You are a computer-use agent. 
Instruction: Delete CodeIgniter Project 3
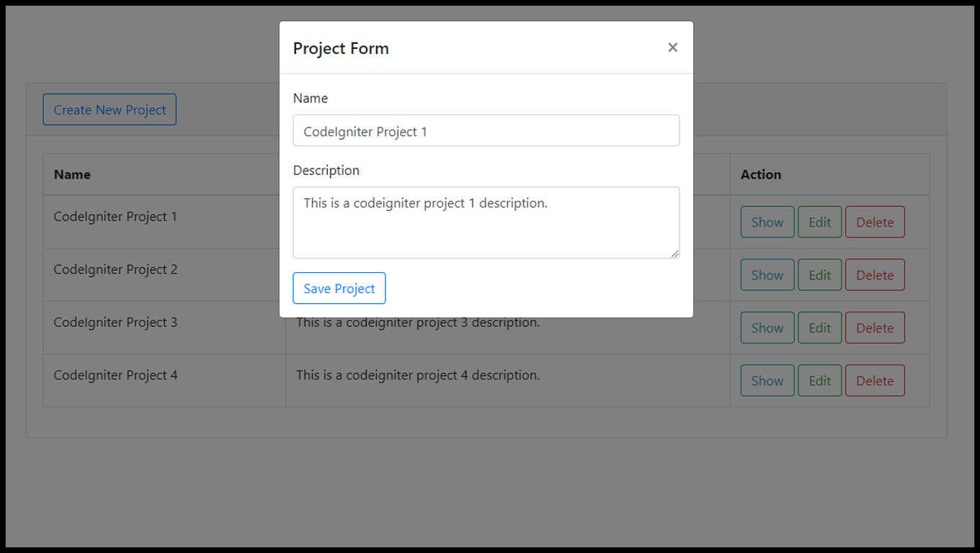875,328
